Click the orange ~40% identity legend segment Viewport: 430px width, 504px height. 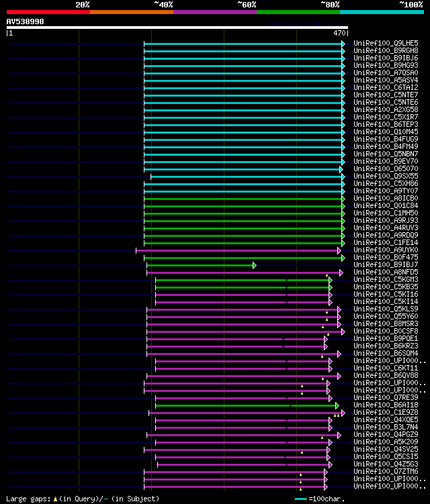click(x=132, y=12)
